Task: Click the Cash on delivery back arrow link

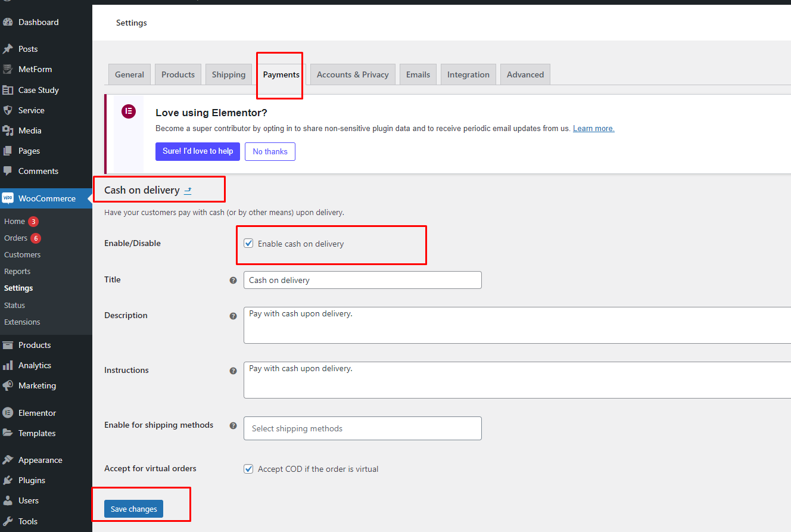Action: click(x=188, y=191)
